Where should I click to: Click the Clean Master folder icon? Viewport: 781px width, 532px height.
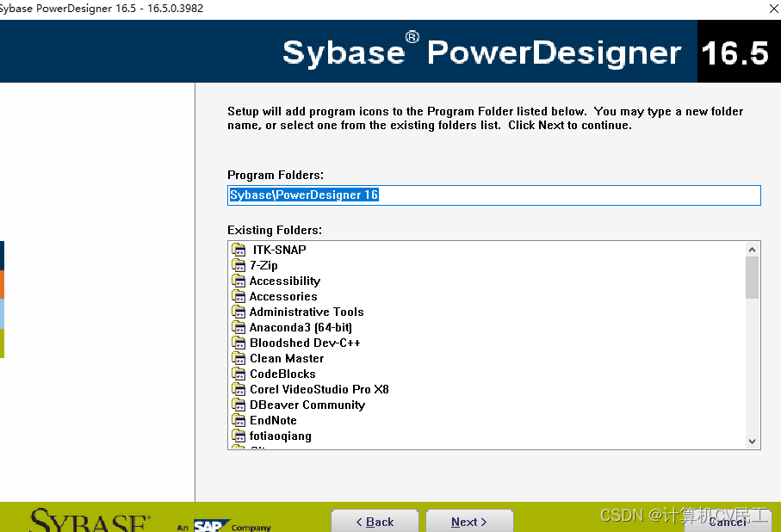click(x=239, y=357)
